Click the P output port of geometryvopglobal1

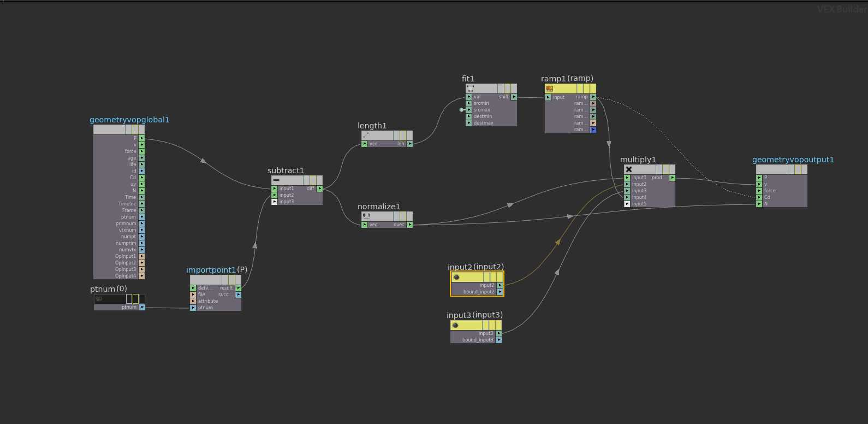click(x=142, y=138)
